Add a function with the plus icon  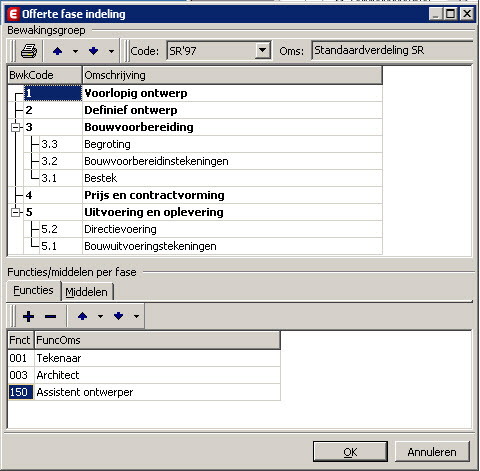point(28,316)
